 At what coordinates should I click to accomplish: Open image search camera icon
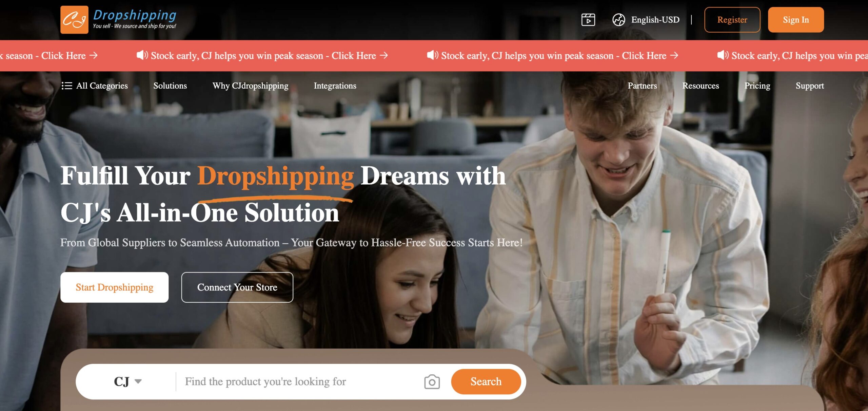pos(432,382)
